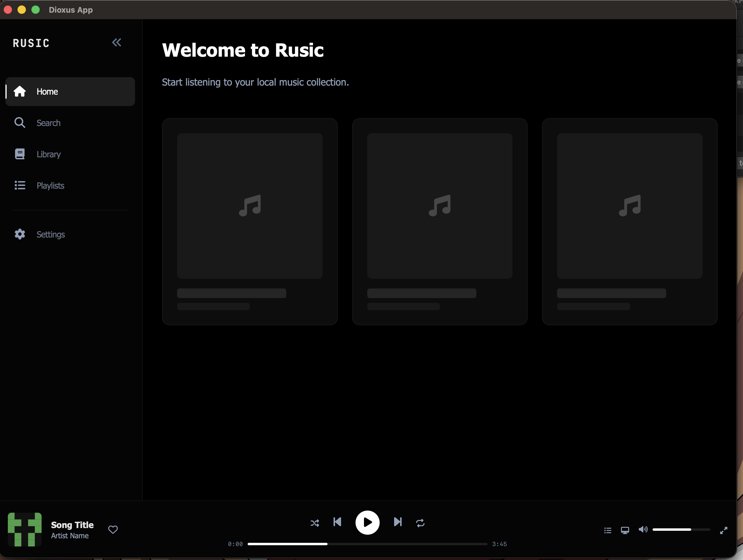
Task: Seek in the song progress bar
Action: point(367,544)
